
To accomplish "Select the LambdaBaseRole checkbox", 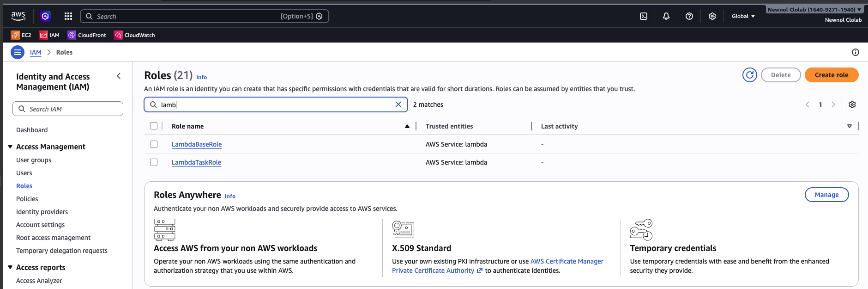I will pyautogui.click(x=154, y=144).
